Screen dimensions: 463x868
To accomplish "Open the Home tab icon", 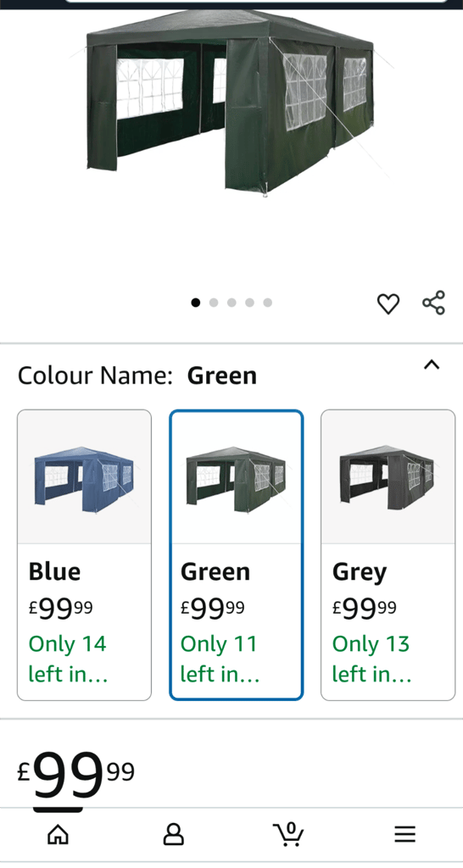I will coord(59,834).
